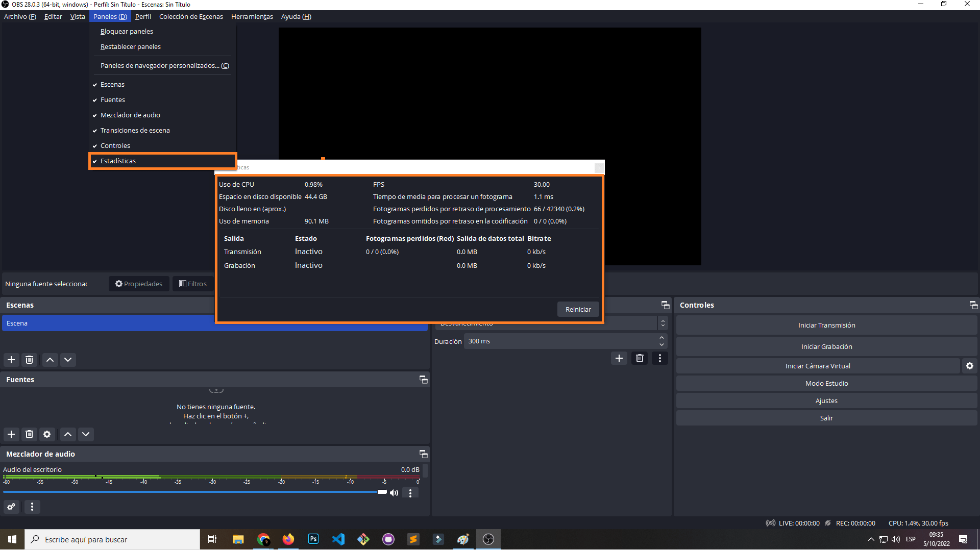Open virtual camera settings with the gear icon
This screenshot has height=550, width=980.
click(969, 366)
